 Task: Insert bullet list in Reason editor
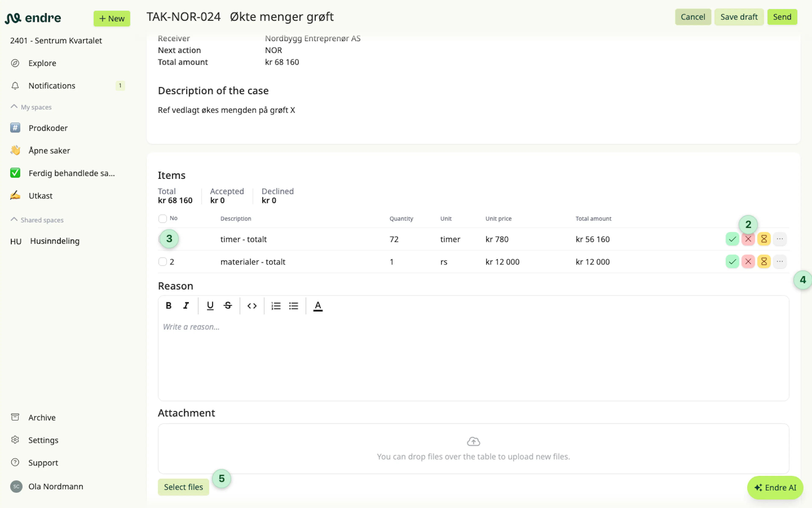tap(293, 306)
